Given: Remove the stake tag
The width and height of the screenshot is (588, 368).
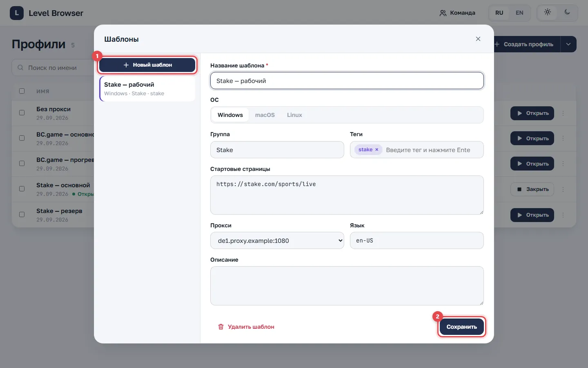Looking at the screenshot, I should pos(377,150).
